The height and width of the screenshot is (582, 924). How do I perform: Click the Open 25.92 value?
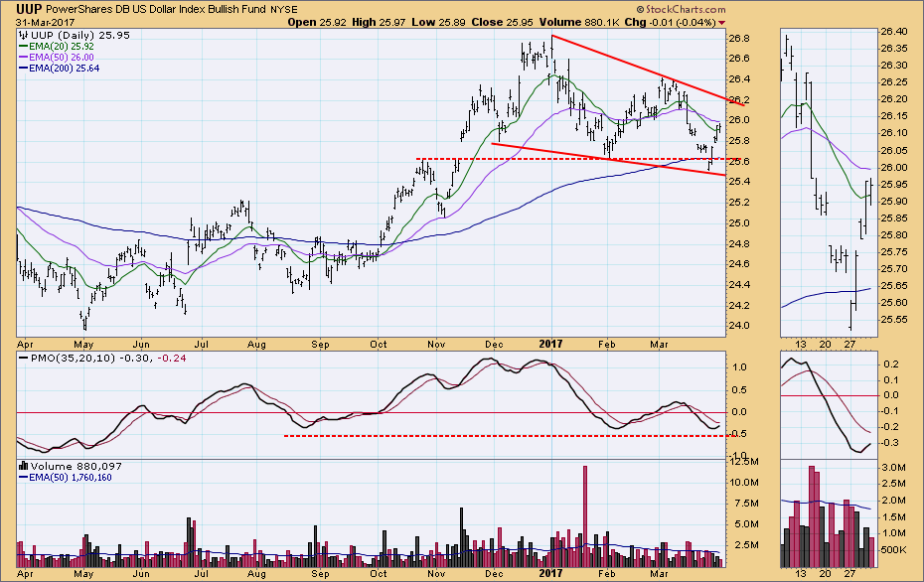[x=317, y=23]
